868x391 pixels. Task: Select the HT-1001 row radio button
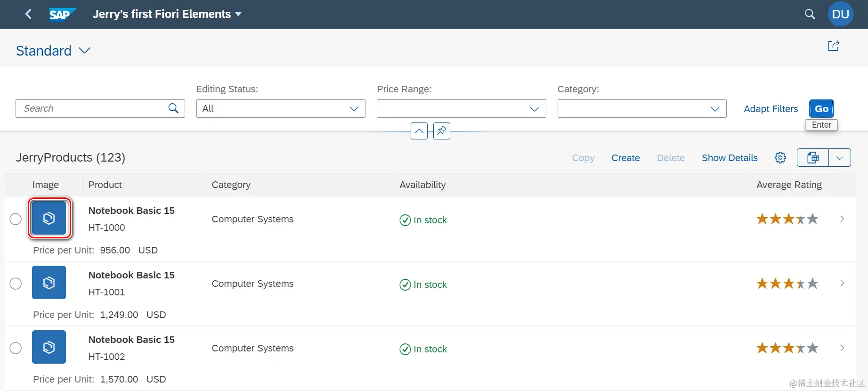click(x=16, y=284)
